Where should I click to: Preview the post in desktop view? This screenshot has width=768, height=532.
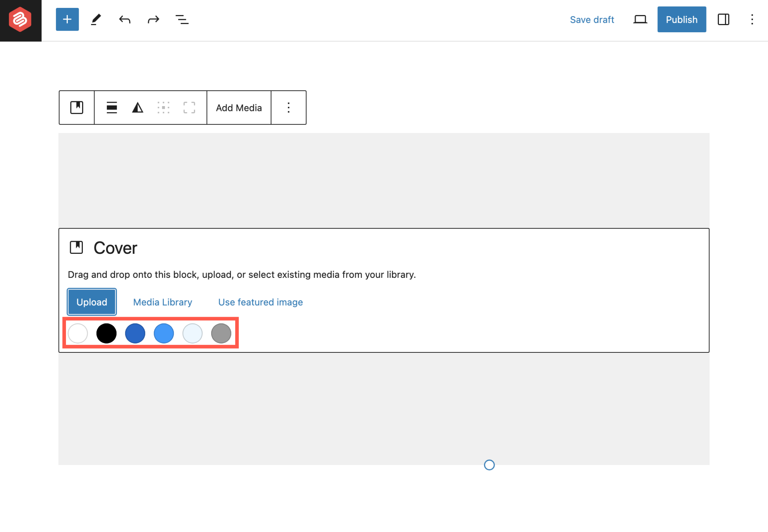click(640, 19)
